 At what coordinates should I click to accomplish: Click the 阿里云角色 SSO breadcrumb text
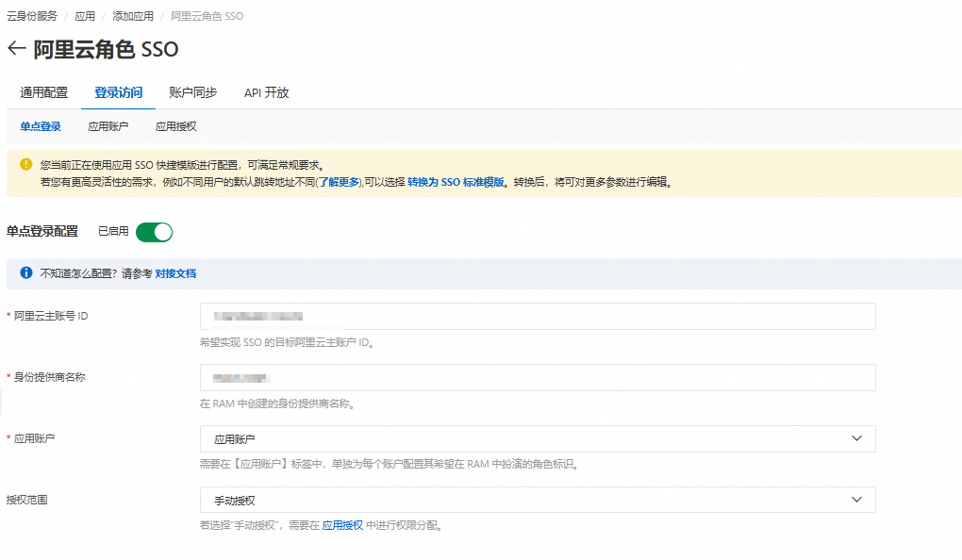tap(207, 16)
